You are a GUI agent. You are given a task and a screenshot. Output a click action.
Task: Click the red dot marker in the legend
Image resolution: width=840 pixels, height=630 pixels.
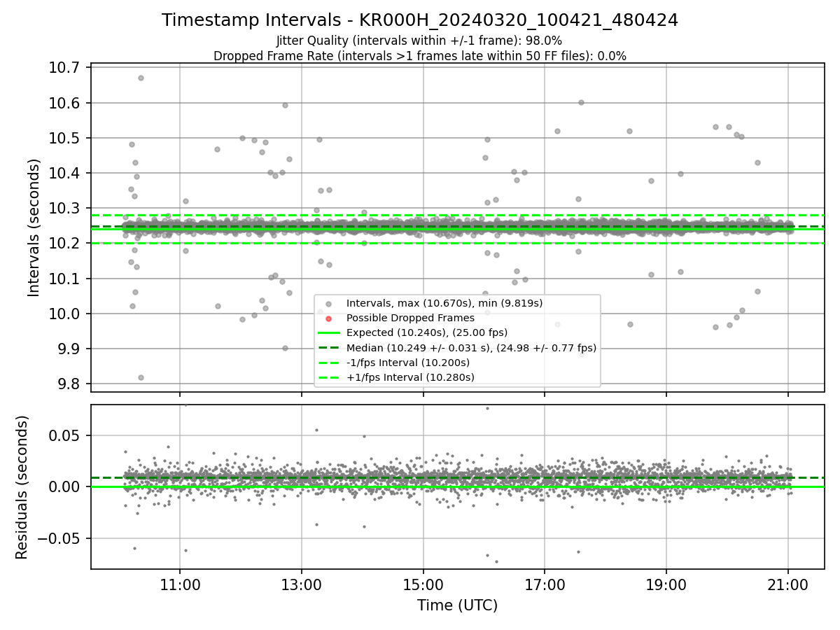click(x=328, y=318)
